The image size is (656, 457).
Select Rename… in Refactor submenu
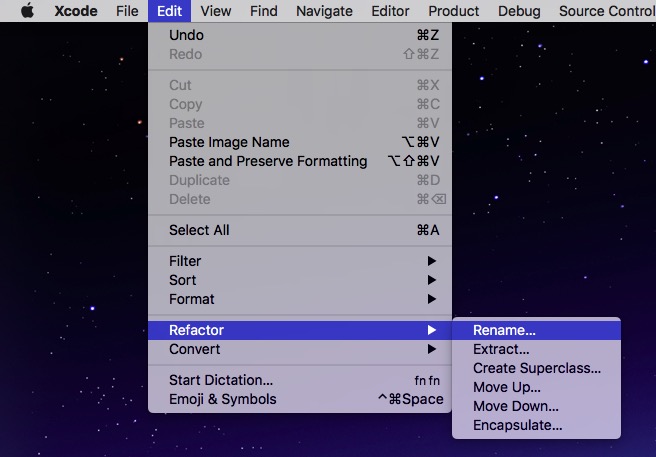pyautogui.click(x=536, y=330)
